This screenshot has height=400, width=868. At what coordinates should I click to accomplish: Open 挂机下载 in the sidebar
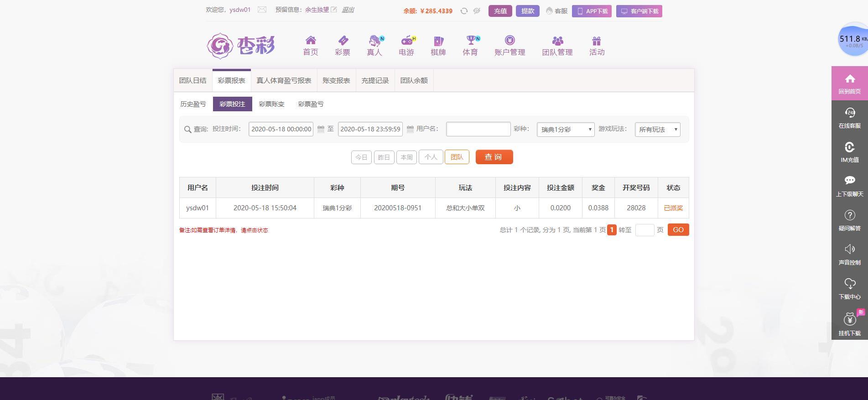849,324
